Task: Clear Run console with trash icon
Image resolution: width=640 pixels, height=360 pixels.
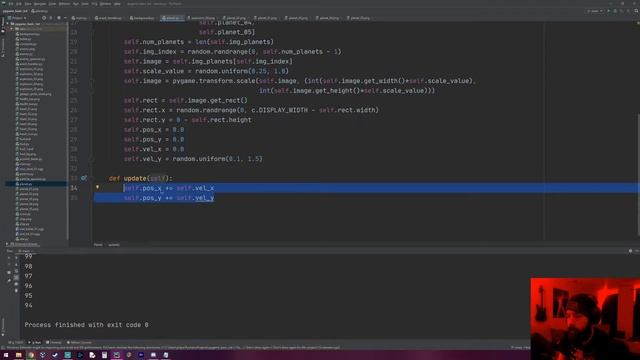Action: click(x=16, y=291)
